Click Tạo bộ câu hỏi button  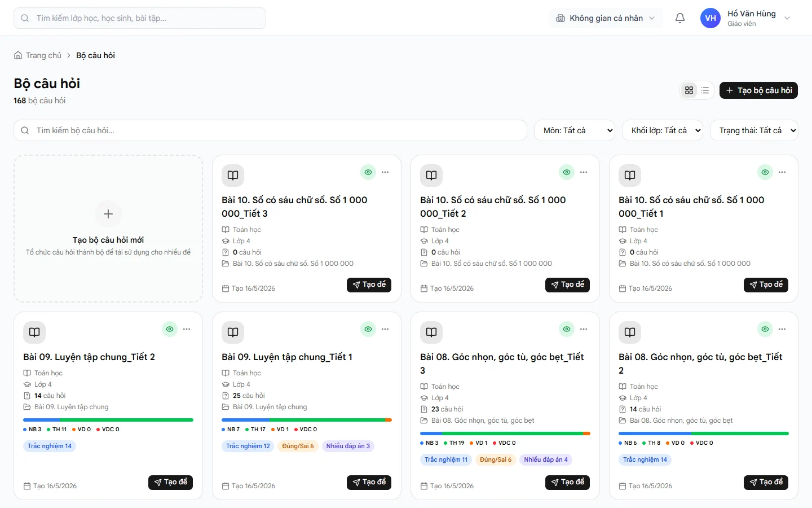(x=758, y=90)
